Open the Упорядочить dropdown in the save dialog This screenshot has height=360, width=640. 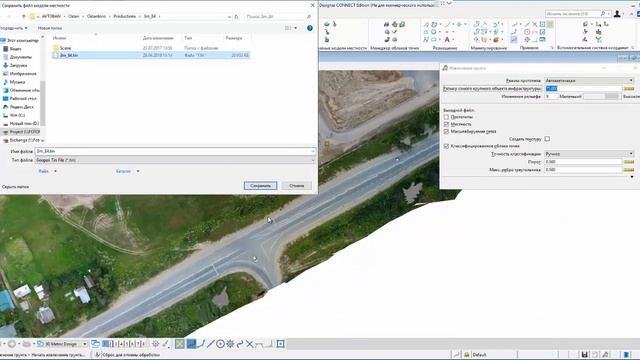pos(14,28)
